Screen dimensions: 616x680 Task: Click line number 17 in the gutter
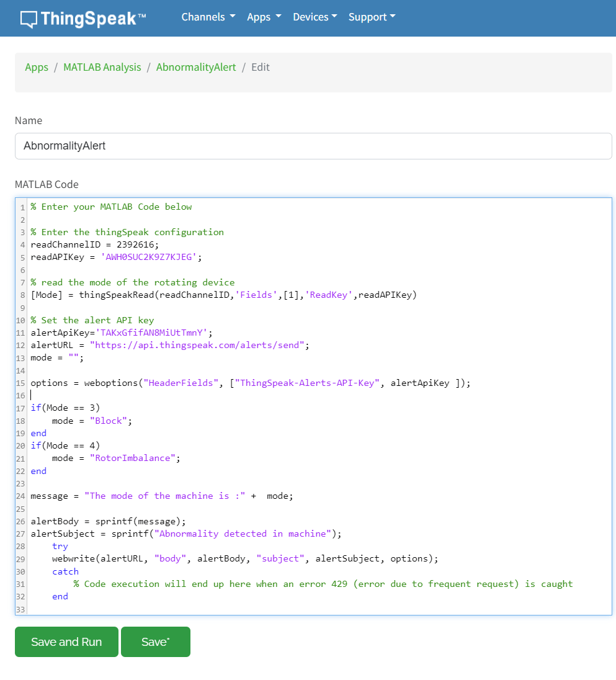pos(21,408)
